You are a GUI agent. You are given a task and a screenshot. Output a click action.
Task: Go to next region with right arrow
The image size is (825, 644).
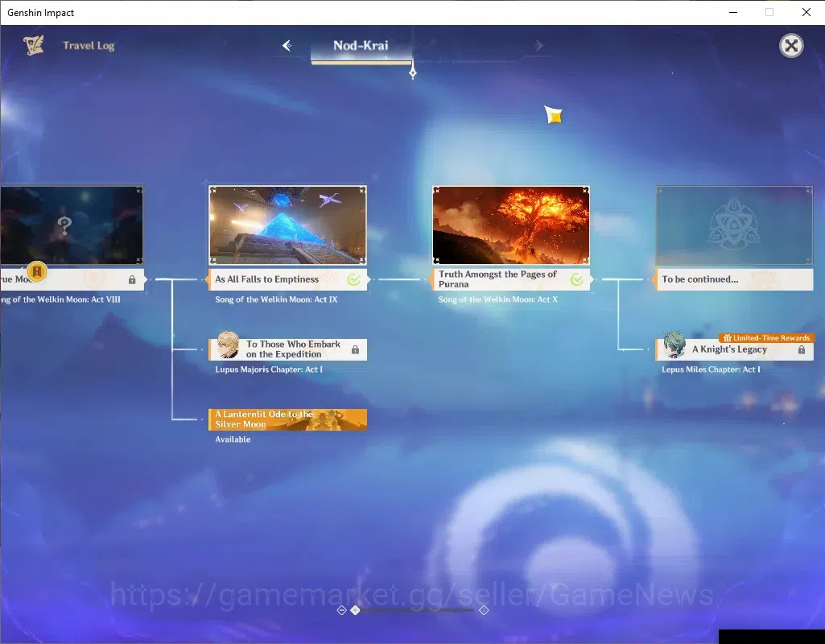538,46
